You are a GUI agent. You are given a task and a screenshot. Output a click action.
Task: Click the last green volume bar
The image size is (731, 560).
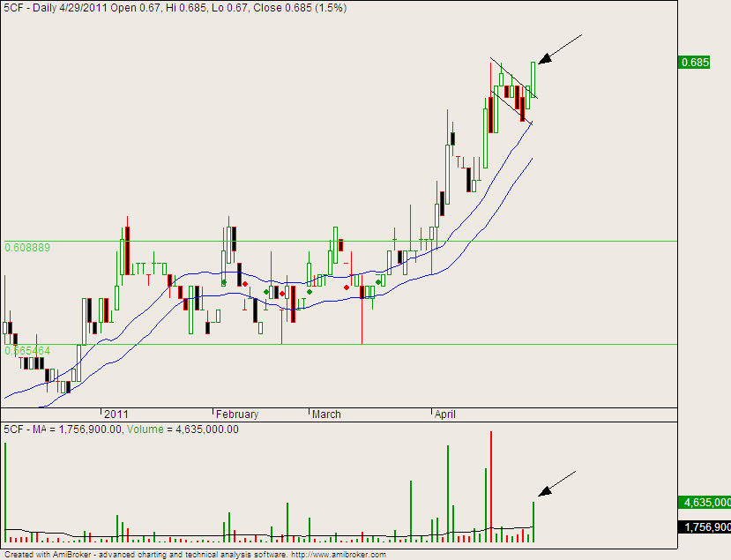[533, 520]
